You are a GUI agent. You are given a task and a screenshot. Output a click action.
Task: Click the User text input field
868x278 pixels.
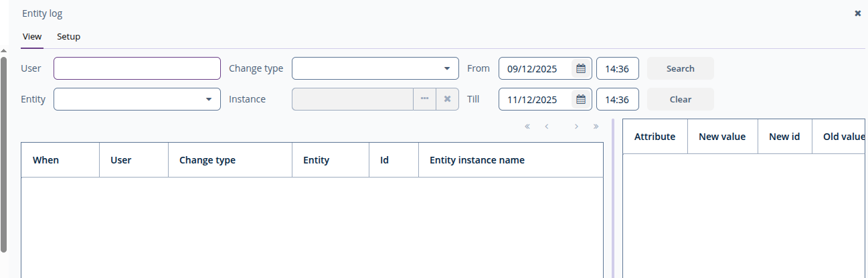137,68
